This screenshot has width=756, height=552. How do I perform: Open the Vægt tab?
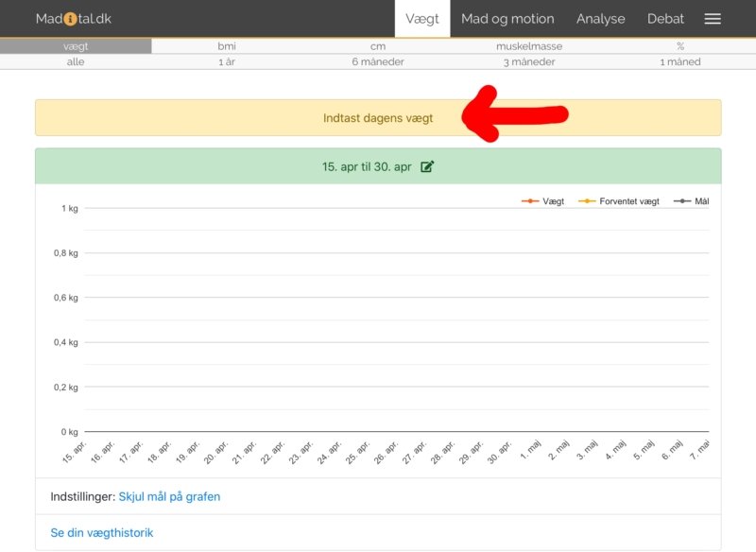[x=422, y=19]
